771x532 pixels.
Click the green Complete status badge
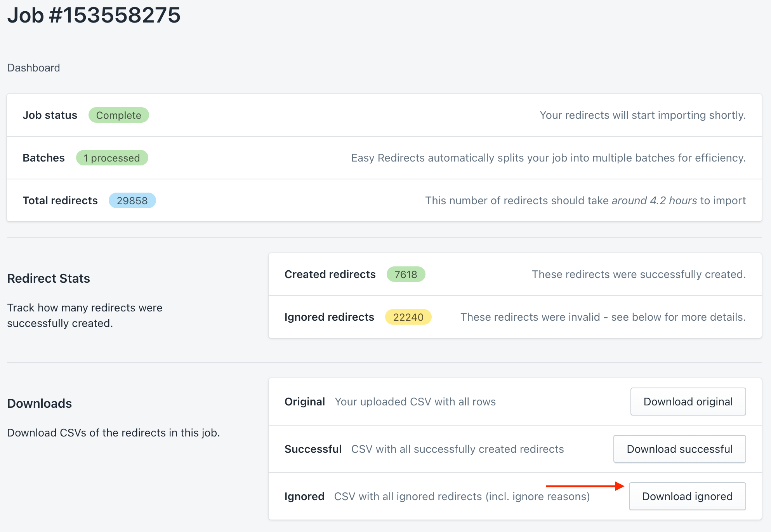(118, 115)
